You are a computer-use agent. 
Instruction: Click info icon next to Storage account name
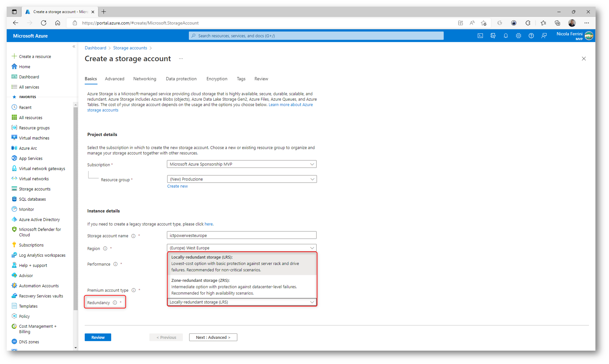click(133, 236)
